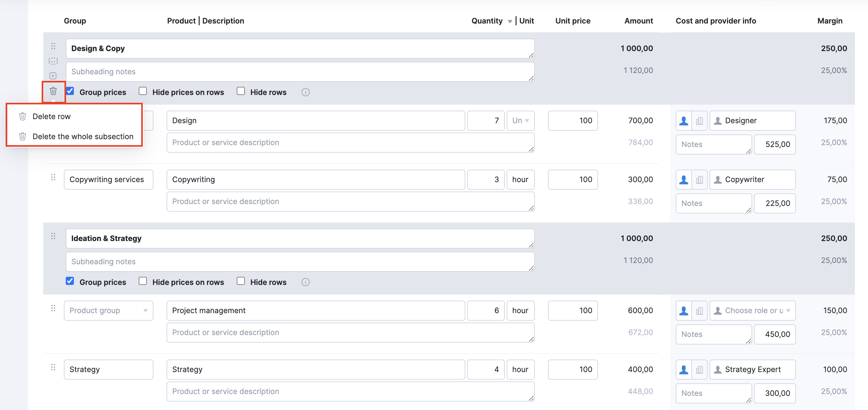Open the Strategy Expert role selector
Viewport: 868px width, 410px height.
pyautogui.click(x=753, y=370)
